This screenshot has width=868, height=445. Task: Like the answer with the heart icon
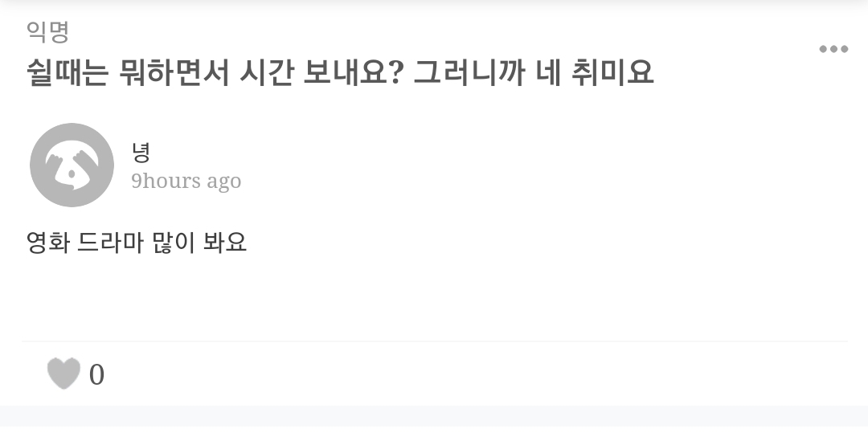63,374
